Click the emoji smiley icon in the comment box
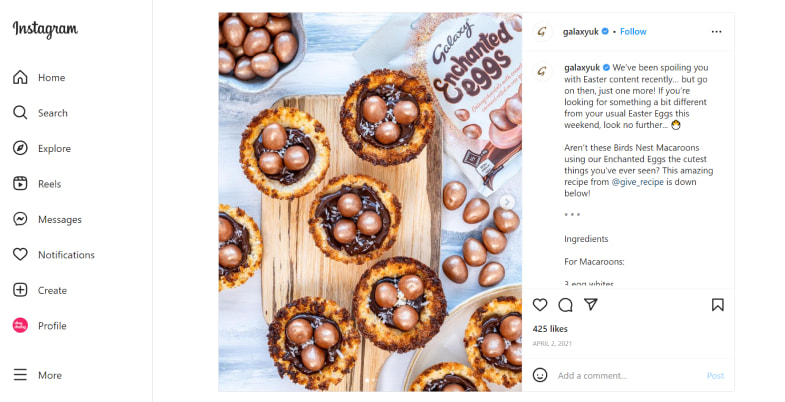The image size is (785, 402). tap(540, 375)
